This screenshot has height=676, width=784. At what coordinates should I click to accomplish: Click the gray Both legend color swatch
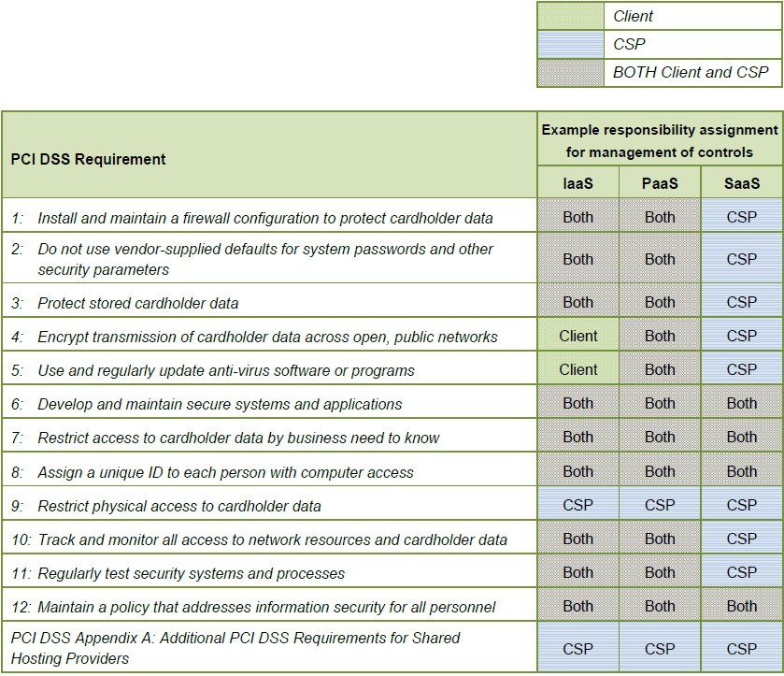pyautogui.click(x=571, y=73)
